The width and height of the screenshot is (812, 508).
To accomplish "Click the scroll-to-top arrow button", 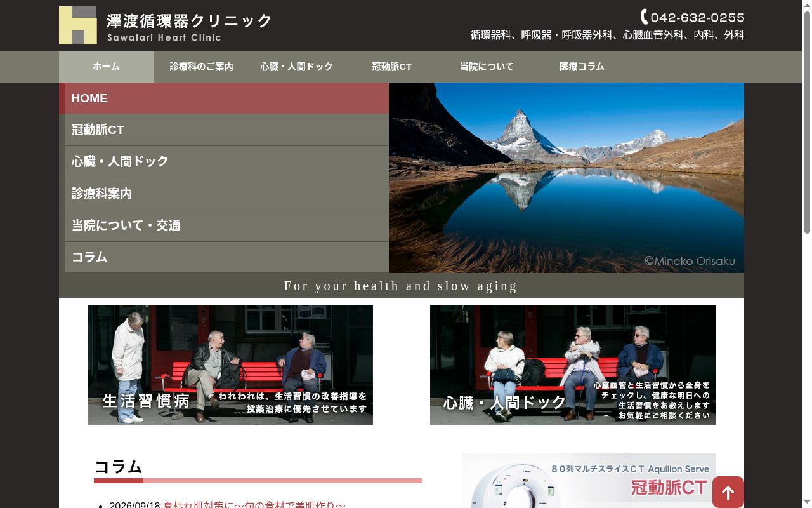I will [x=728, y=492].
